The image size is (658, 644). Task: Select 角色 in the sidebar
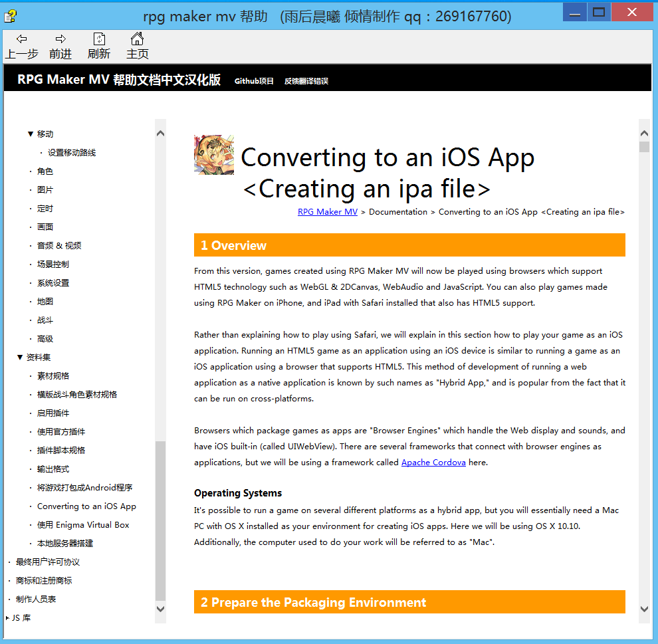pyautogui.click(x=45, y=171)
